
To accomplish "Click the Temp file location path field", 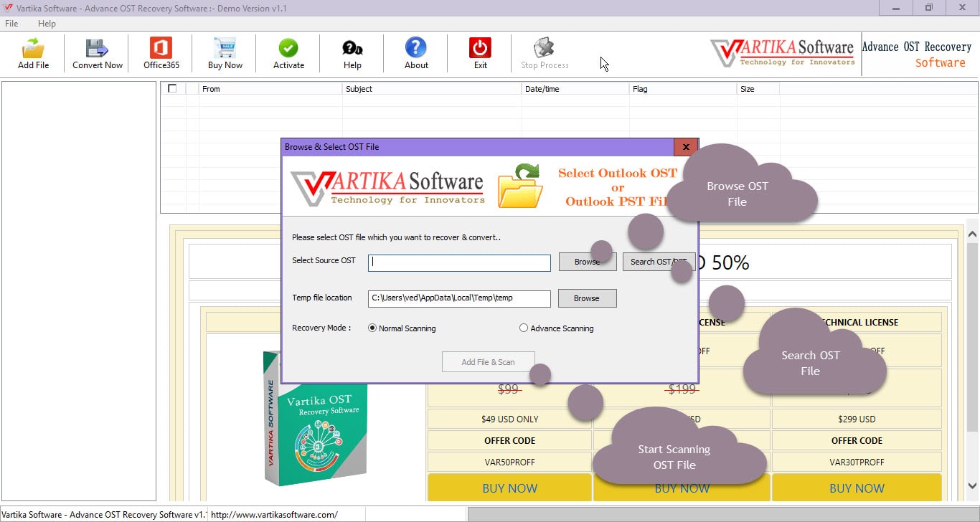I will click(x=459, y=298).
